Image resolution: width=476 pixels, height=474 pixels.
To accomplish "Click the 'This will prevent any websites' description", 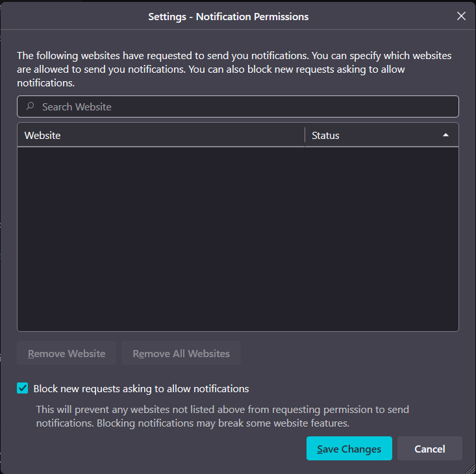I will click(222, 416).
